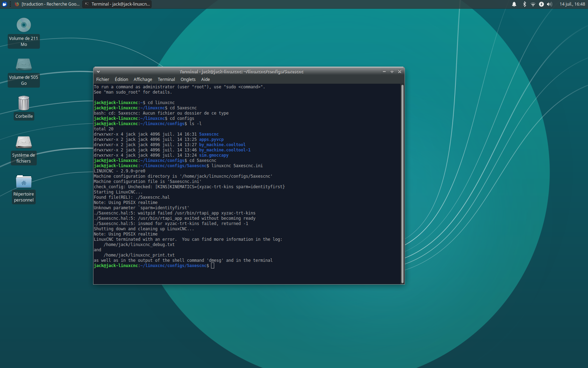Click the terminal title bar text
This screenshot has width=588, height=368.
[x=241, y=71]
